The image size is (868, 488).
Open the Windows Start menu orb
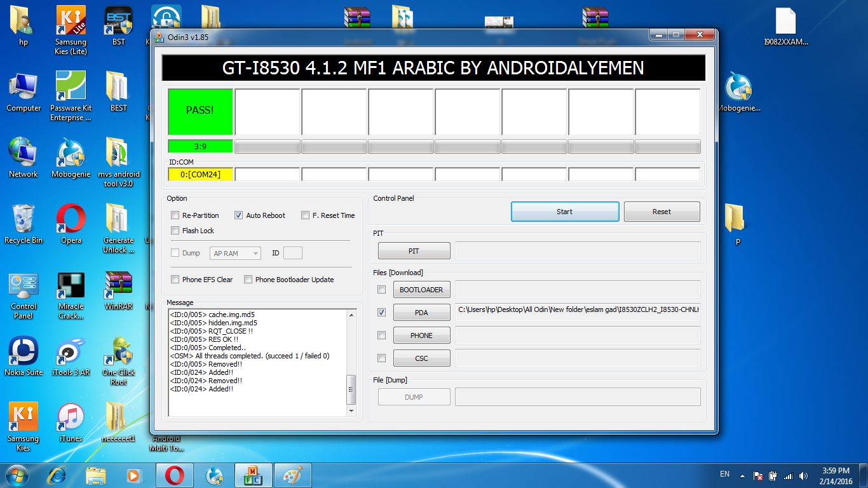pyautogui.click(x=16, y=475)
